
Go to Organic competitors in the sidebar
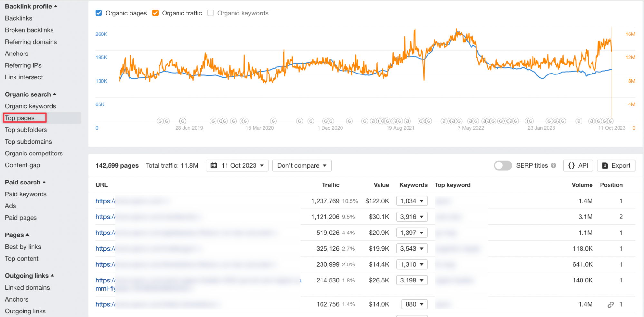point(34,154)
